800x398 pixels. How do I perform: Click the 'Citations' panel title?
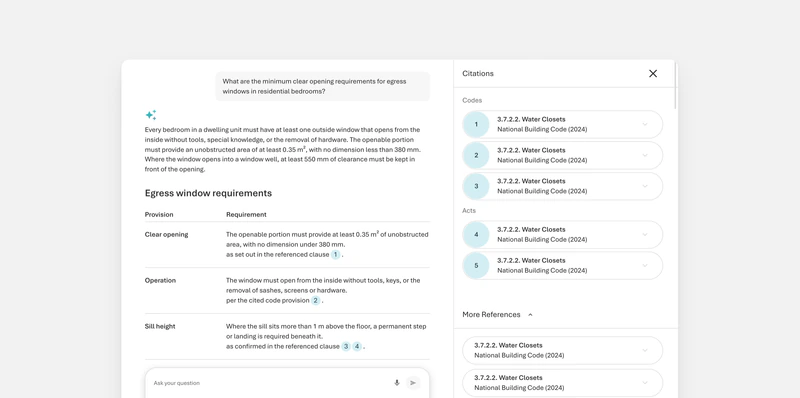tap(478, 73)
